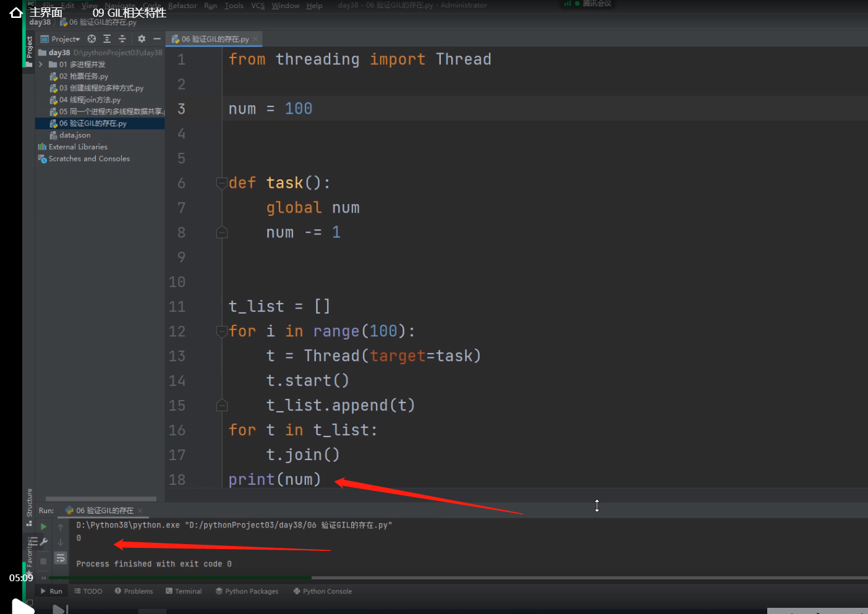This screenshot has height=614, width=868.
Task: Click the fold end marker on line 15
Action: 222,406
